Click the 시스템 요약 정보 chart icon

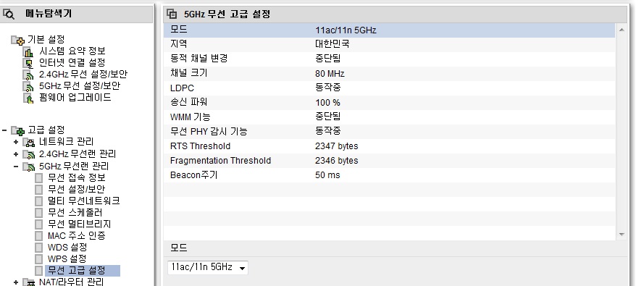click(28, 51)
